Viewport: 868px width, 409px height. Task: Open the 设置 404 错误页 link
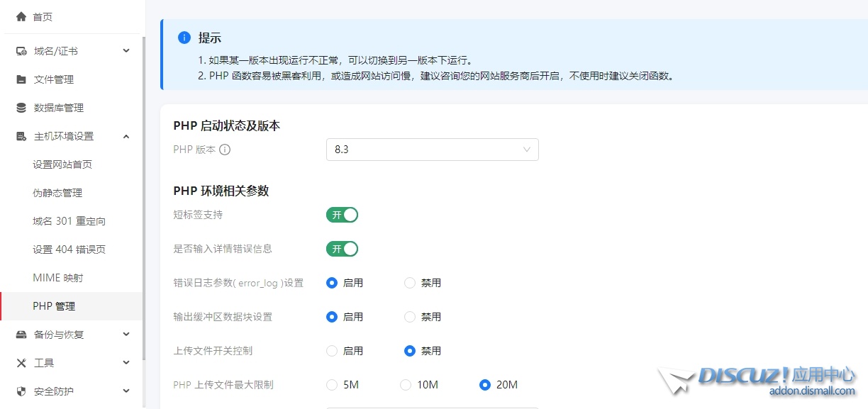click(x=69, y=250)
